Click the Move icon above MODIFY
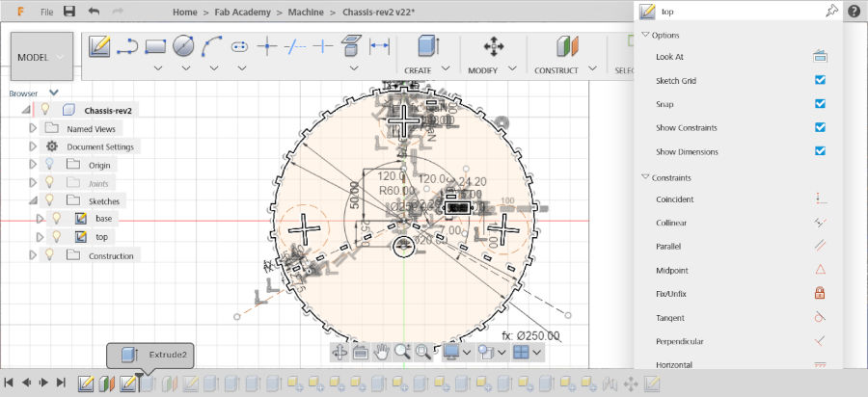This screenshot has height=397, width=868. click(493, 46)
